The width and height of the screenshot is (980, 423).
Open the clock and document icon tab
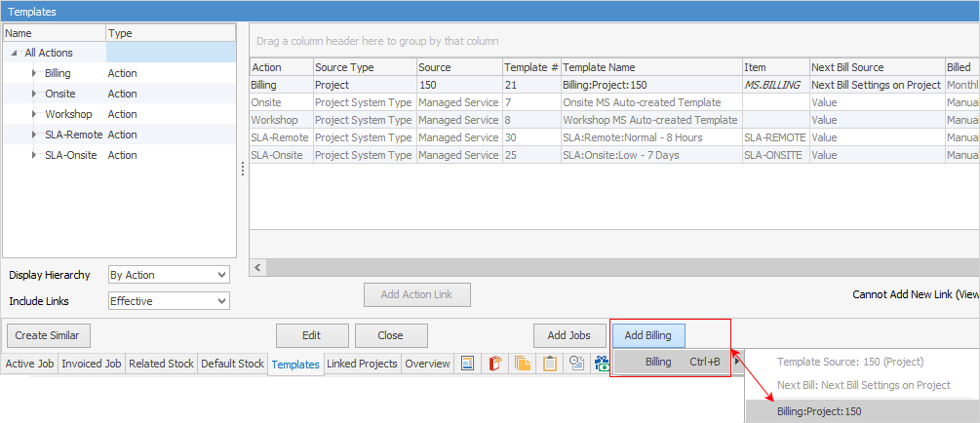576,364
